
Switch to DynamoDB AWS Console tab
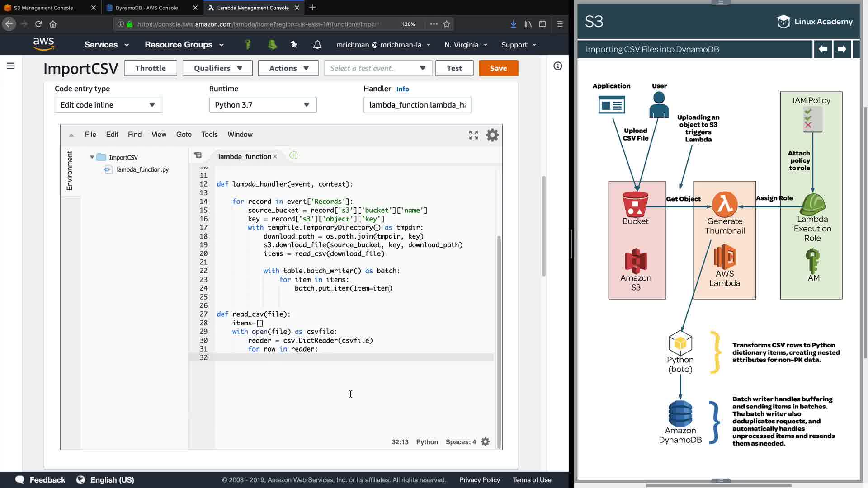coord(146,8)
